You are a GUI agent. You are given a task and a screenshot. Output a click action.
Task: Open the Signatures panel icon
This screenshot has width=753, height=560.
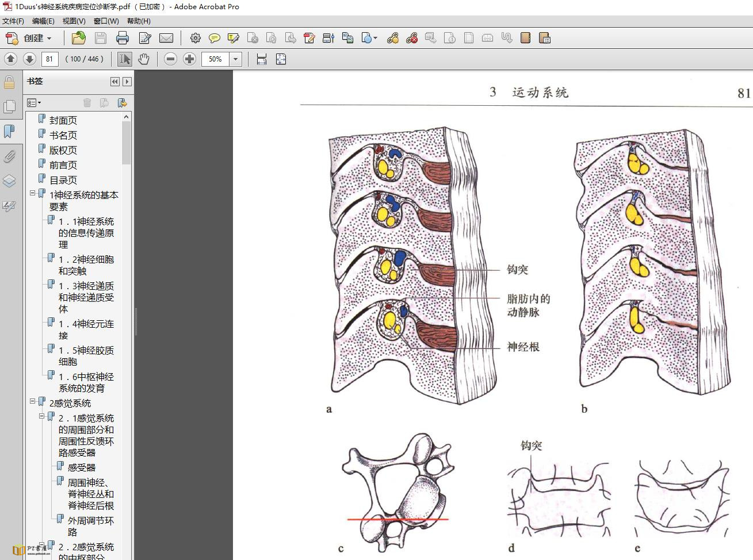click(x=9, y=206)
